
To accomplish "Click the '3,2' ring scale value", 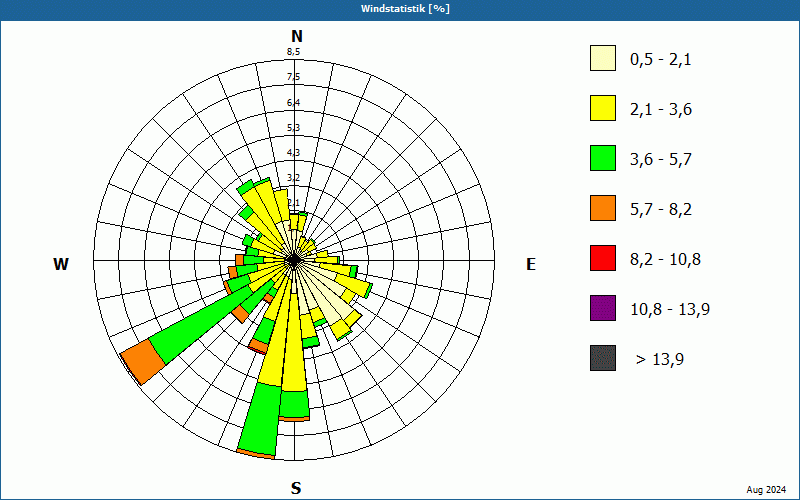I will (293, 178).
